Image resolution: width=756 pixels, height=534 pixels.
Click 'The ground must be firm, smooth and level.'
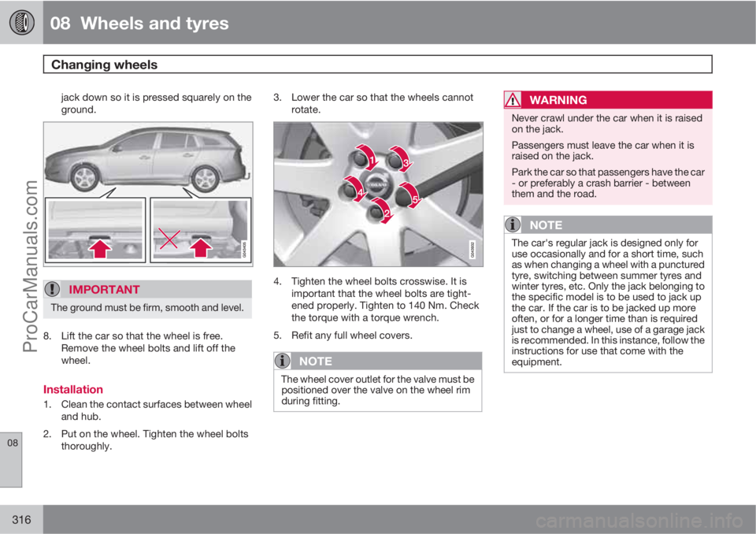click(x=147, y=308)
